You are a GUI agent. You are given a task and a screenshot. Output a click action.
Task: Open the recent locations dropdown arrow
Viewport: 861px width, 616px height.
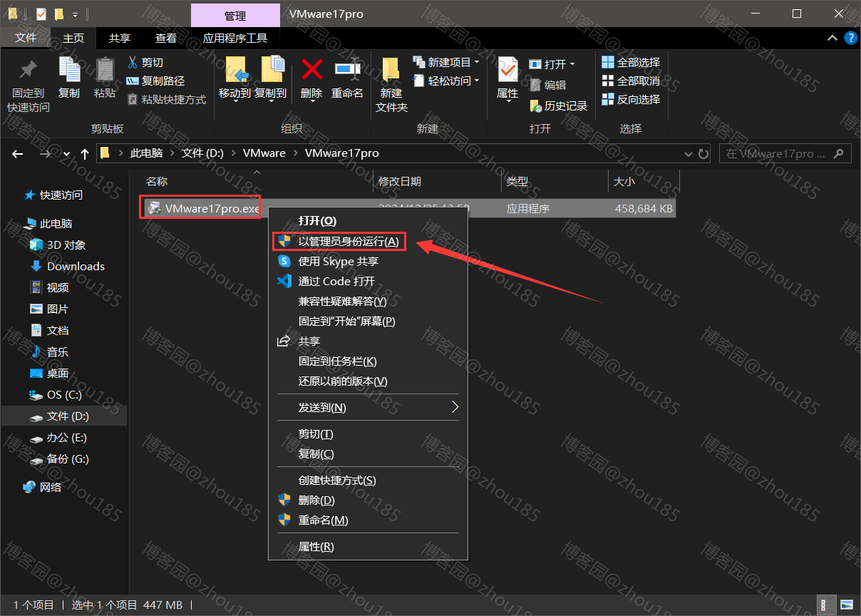pos(67,153)
